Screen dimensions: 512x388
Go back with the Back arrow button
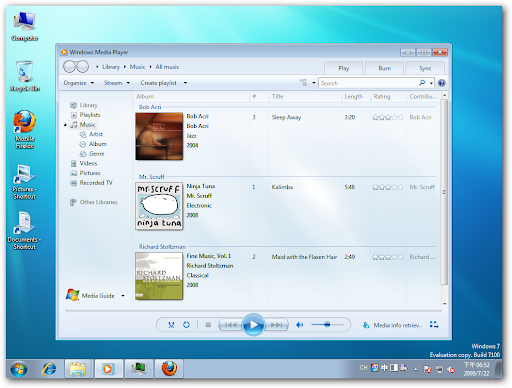70,67
